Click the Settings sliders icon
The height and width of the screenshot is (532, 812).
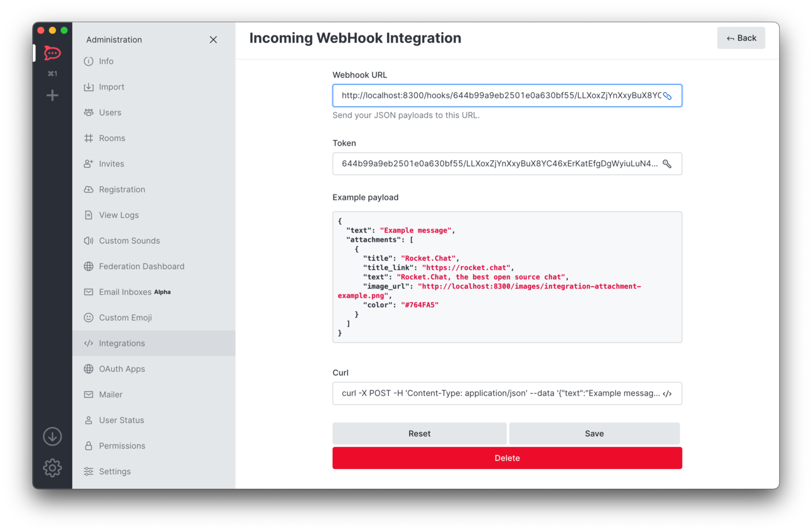tap(89, 471)
